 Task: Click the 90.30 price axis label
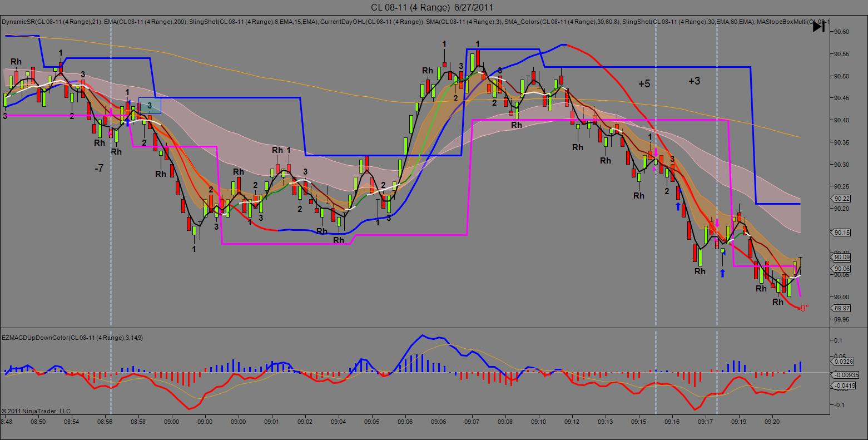click(x=842, y=165)
